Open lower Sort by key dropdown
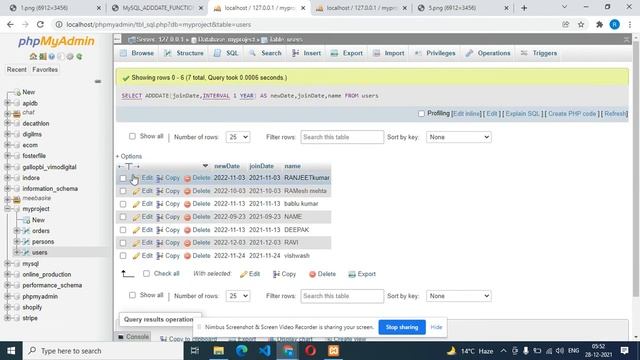640x360 pixels. [459, 296]
